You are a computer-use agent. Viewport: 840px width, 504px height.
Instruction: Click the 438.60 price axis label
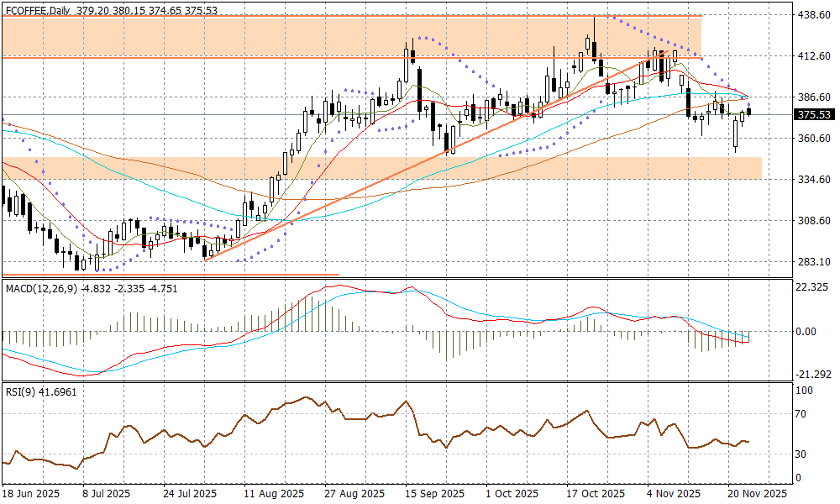tap(813, 15)
